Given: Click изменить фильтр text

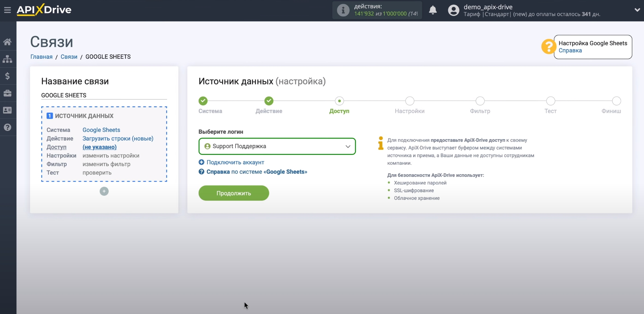Looking at the screenshot, I should point(106,164).
